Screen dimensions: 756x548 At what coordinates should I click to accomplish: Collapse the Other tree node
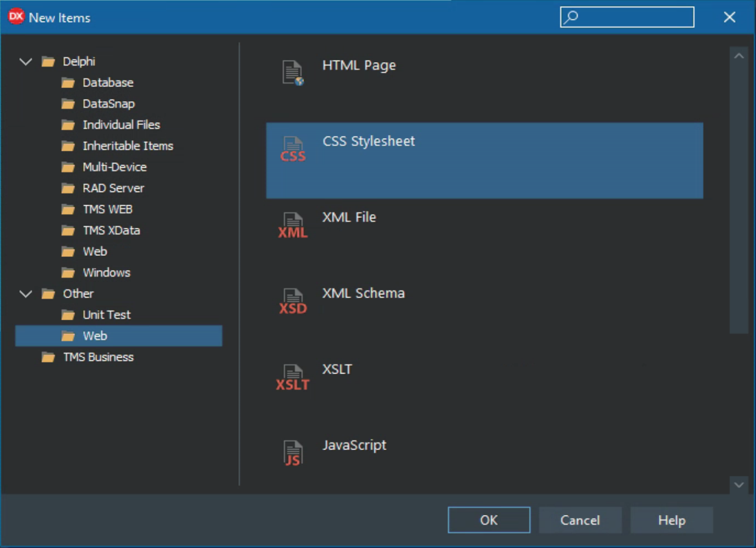point(26,294)
